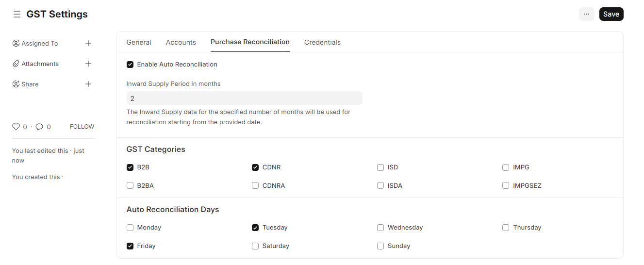This screenshot has width=644, height=265.
Task: Add attachment using plus icon
Action: pos(88,64)
